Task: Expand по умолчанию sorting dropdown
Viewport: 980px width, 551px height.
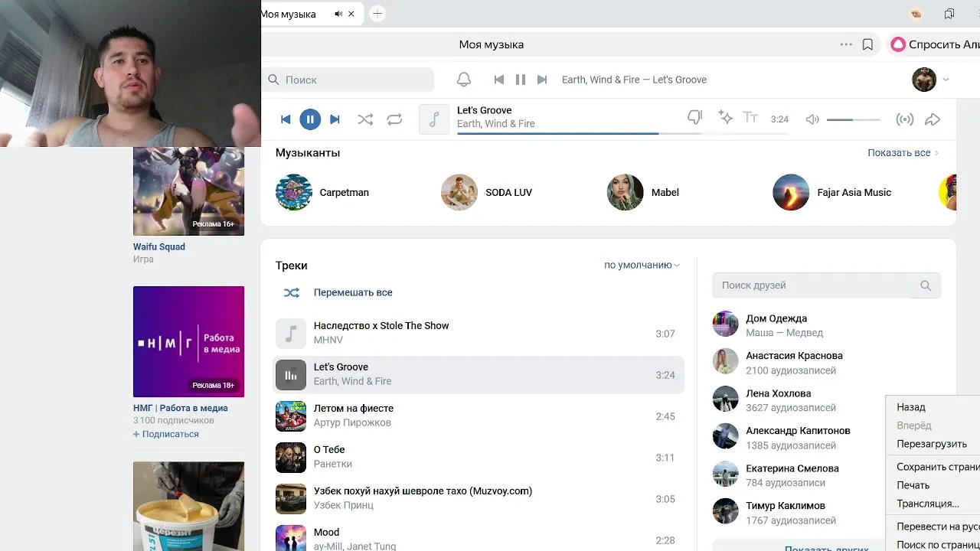Action: pos(642,265)
